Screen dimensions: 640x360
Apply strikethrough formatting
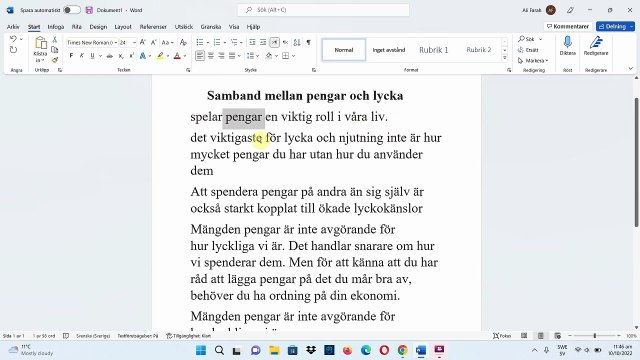tap(110, 56)
